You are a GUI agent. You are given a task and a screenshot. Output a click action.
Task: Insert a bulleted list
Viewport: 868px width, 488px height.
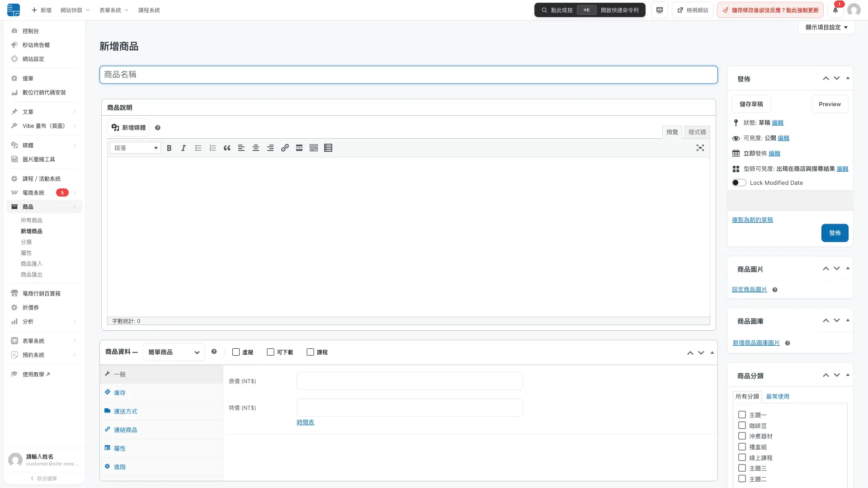[198, 148]
